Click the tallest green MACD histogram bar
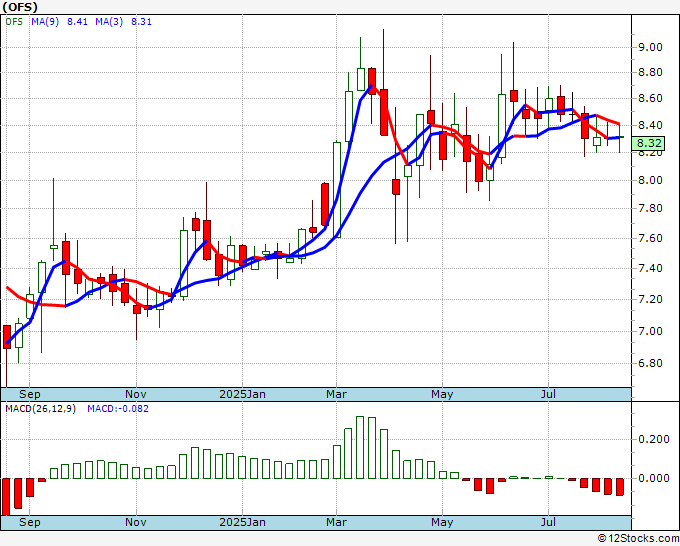Viewport: 680px width, 546px height. (360, 447)
